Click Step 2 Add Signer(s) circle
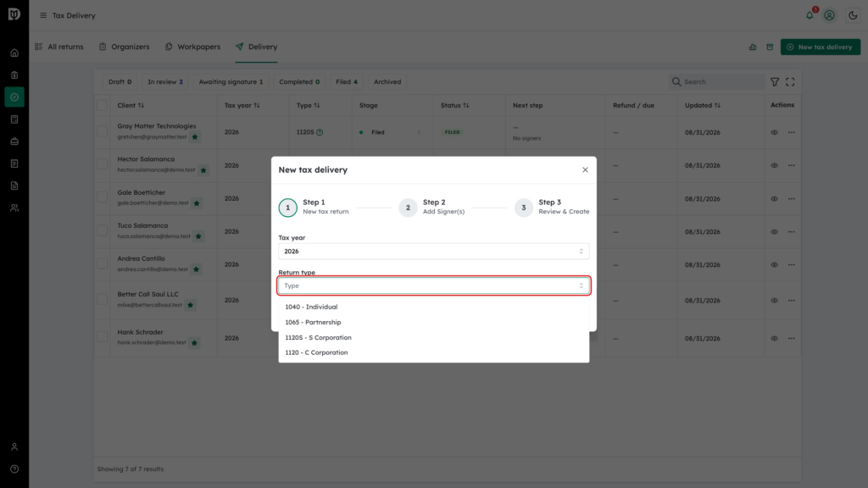This screenshot has width=868, height=488. point(408,208)
